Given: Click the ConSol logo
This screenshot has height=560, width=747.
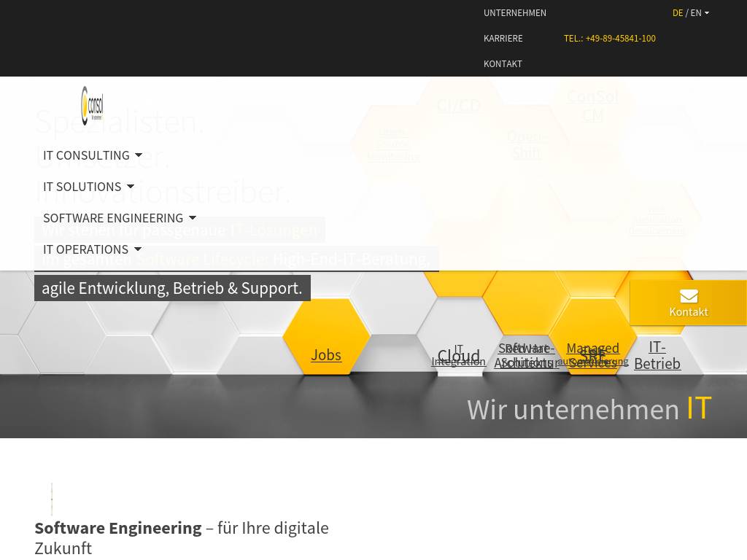Looking at the screenshot, I should pos(92,106).
